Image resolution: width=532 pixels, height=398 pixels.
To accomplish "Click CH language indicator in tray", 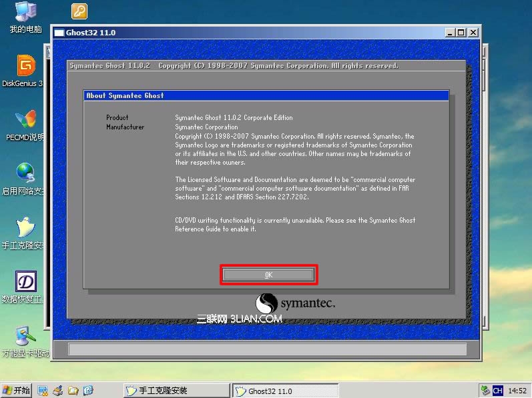I will point(498,391).
